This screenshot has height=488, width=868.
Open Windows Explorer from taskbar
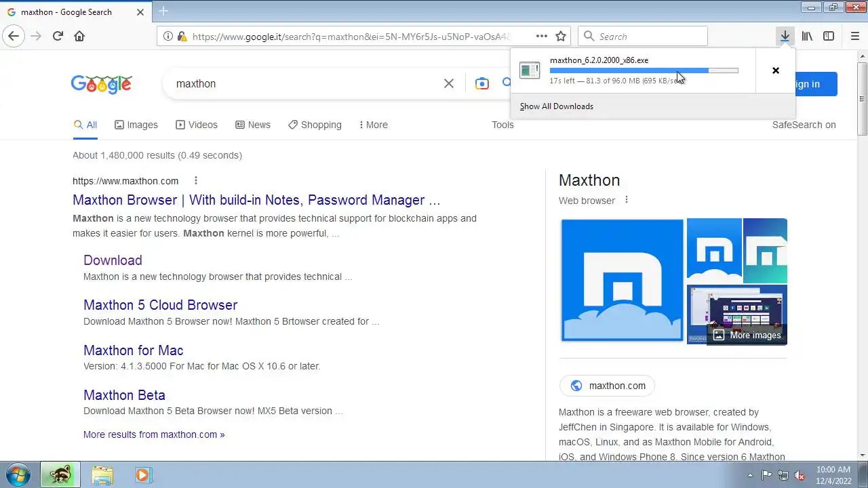(102, 475)
